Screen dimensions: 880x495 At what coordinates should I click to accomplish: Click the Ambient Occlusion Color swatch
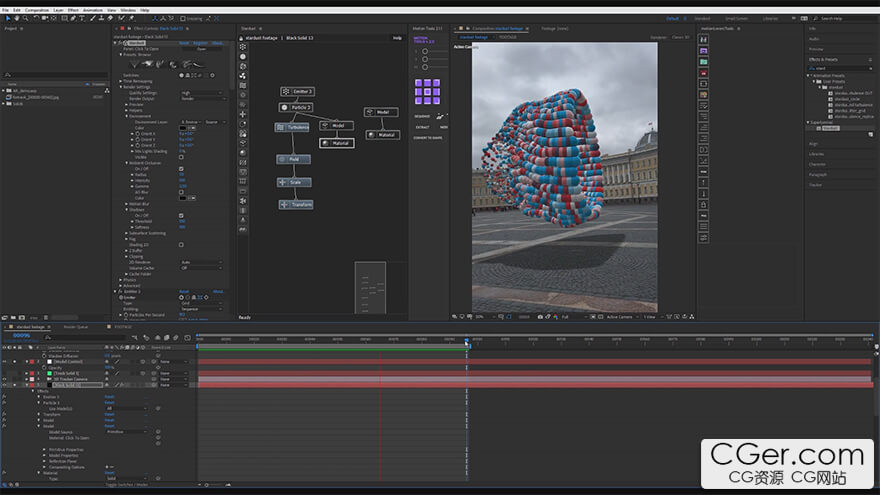183,198
